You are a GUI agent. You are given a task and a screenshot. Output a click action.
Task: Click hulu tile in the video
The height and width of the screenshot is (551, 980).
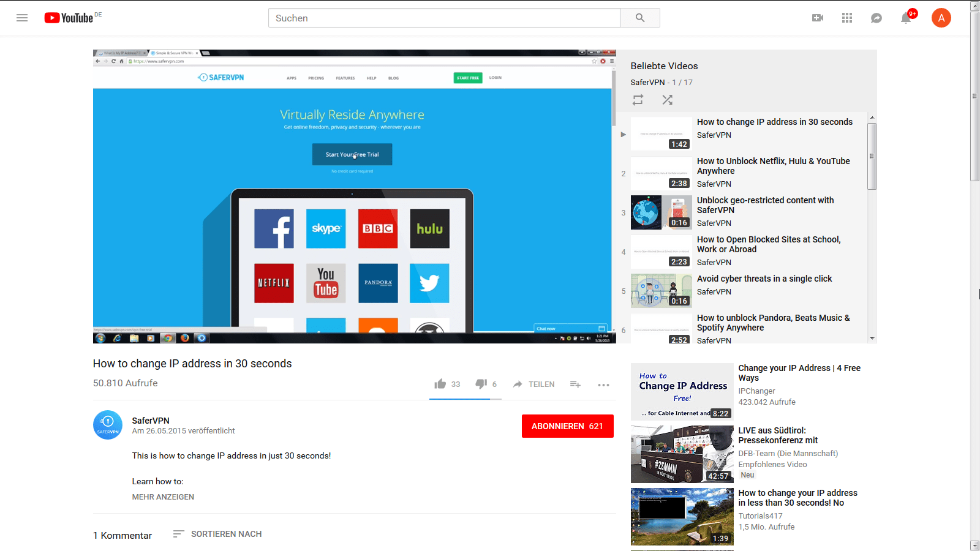point(430,228)
